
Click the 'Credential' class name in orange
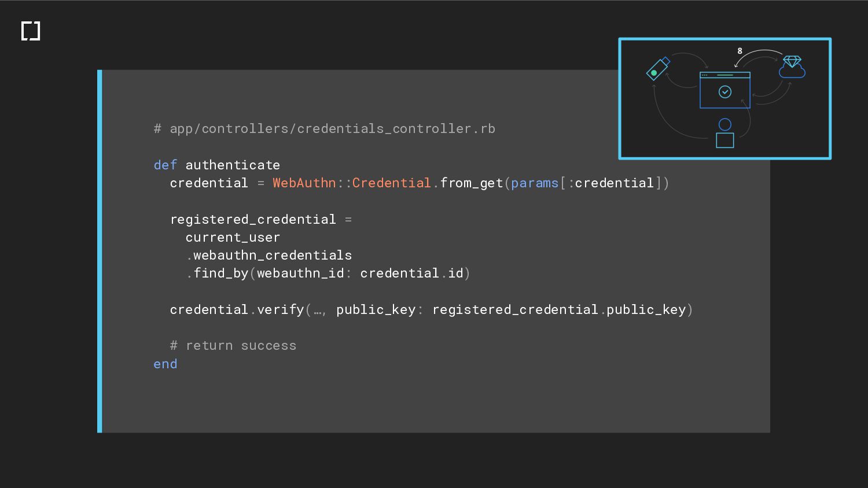pos(392,183)
